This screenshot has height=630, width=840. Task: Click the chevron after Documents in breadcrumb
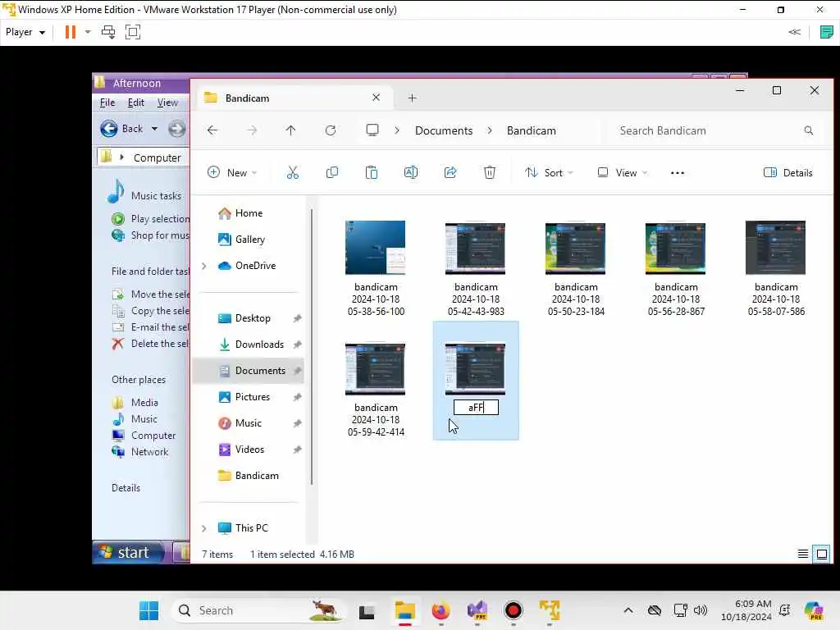[x=490, y=130]
